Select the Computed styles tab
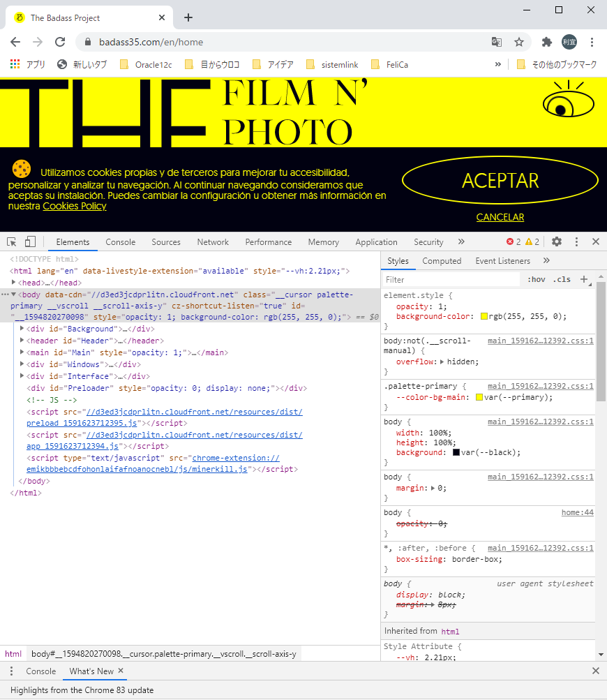Screen dimensions: 607x700 [442, 261]
